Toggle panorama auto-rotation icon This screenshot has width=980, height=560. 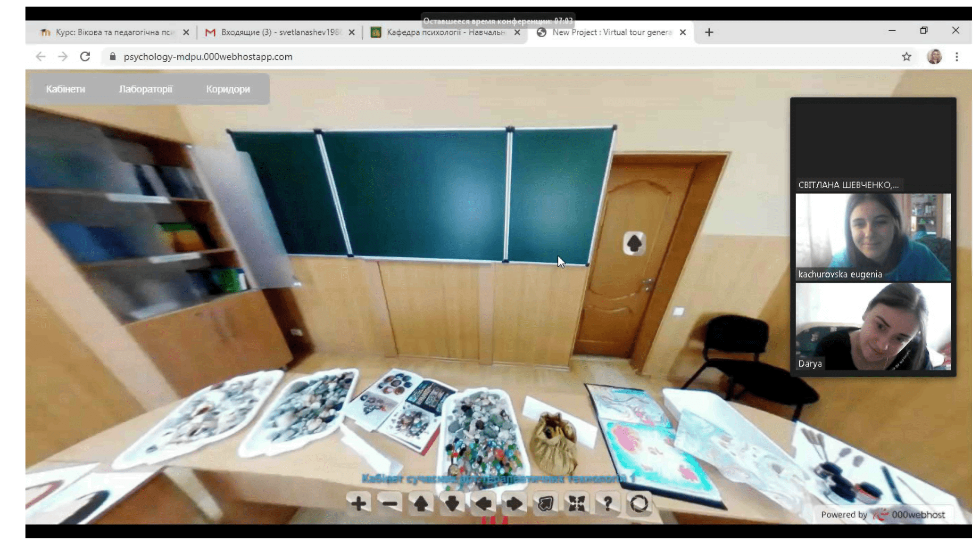pos(639,503)
